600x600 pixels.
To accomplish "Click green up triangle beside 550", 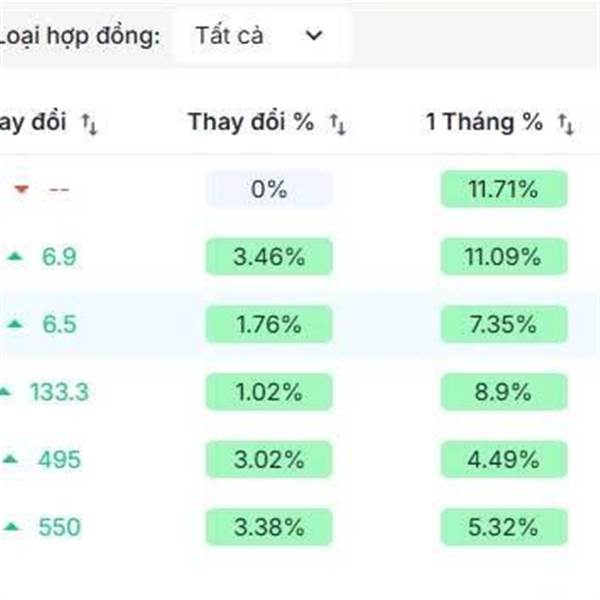I will click(11, 527).
